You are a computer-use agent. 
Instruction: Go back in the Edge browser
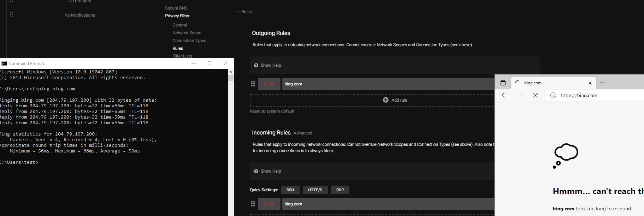pyautogui.click(x=504, y=95)
